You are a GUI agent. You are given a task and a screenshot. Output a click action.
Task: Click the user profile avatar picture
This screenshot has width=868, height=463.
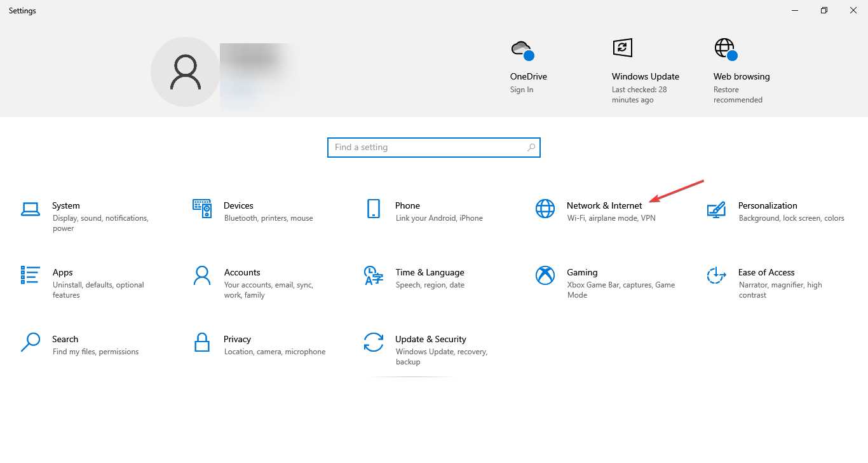click(186, 72)
